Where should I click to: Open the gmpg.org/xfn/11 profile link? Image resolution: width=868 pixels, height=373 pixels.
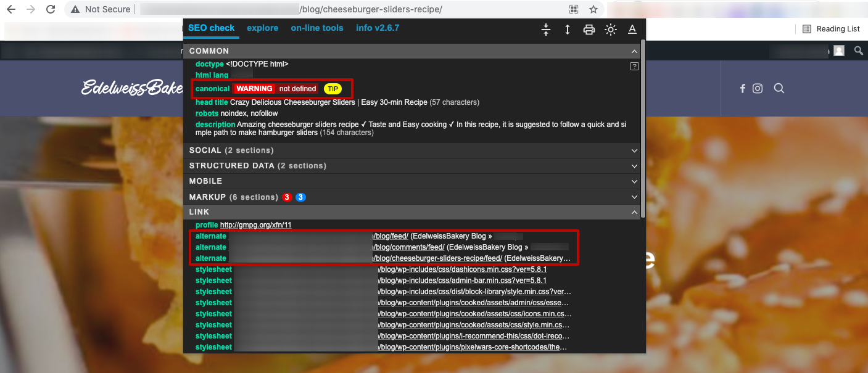255,225
